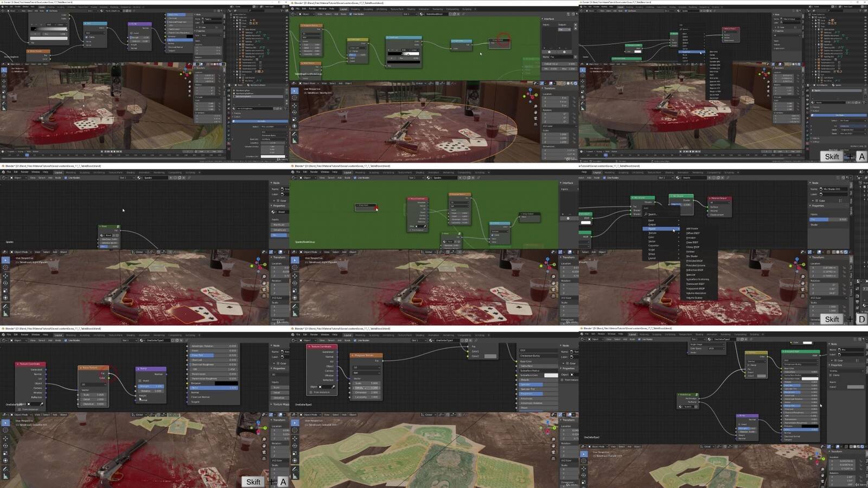868x488 pixels.
Task: Collapse the Noise Texture node
Action: click(x=81, y=367)
